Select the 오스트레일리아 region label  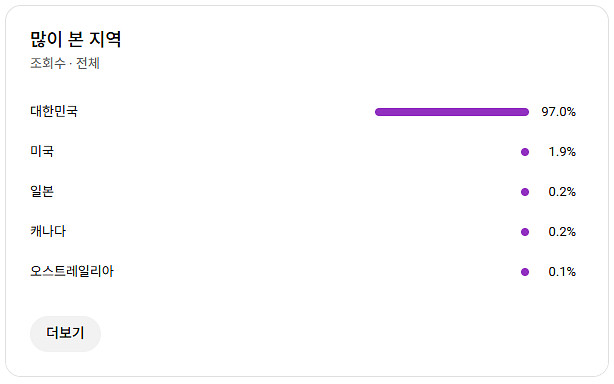click(x=72, y=271)
